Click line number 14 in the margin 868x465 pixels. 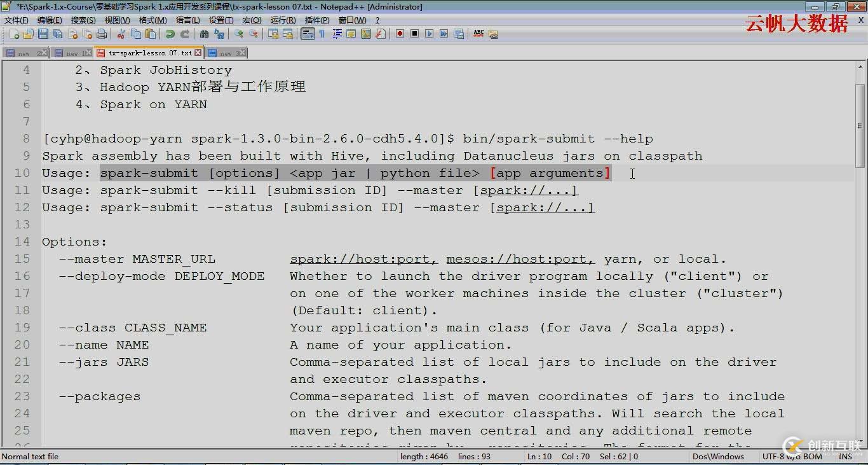point(22,242)
